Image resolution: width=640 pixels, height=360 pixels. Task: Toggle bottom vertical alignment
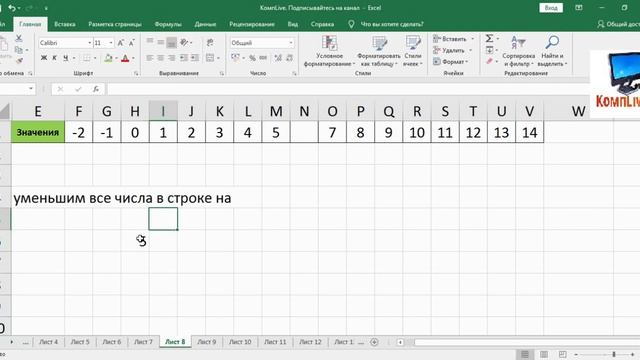click(172, 42)
